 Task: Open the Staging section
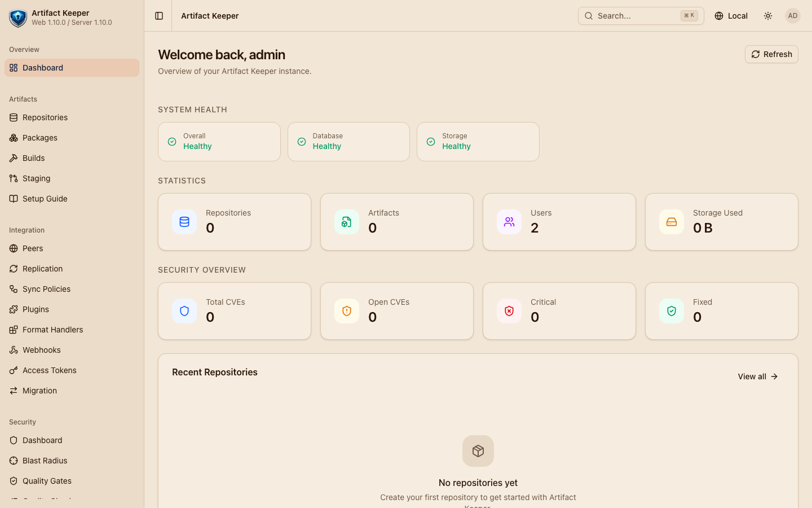click(72, 178)
